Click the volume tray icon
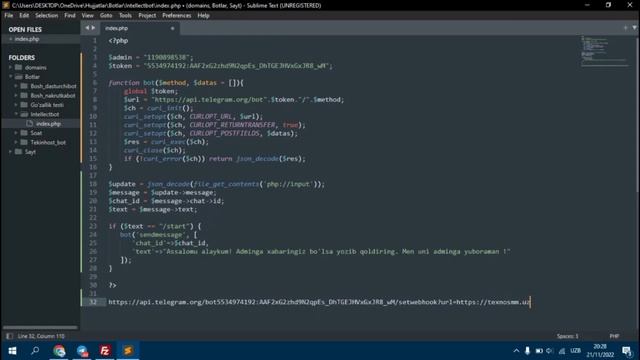The image size is (640, 360). click(550, 351)
